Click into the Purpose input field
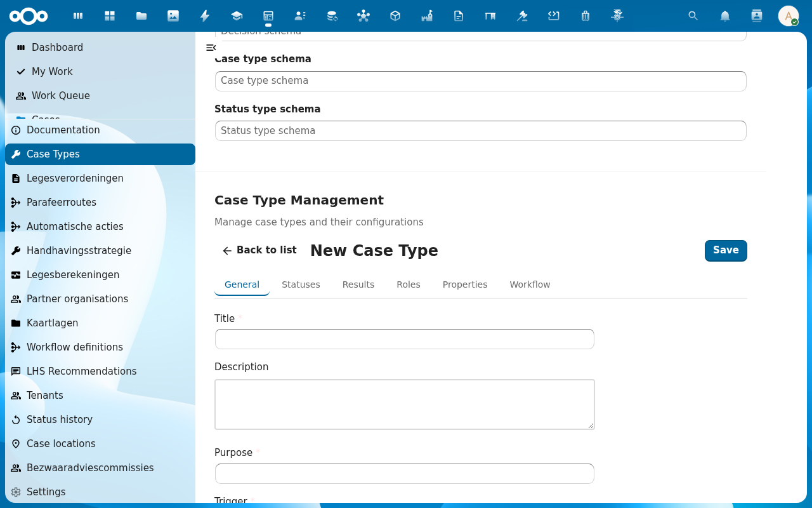The width and height of the screenshot is (812, 508). [405, 474]
